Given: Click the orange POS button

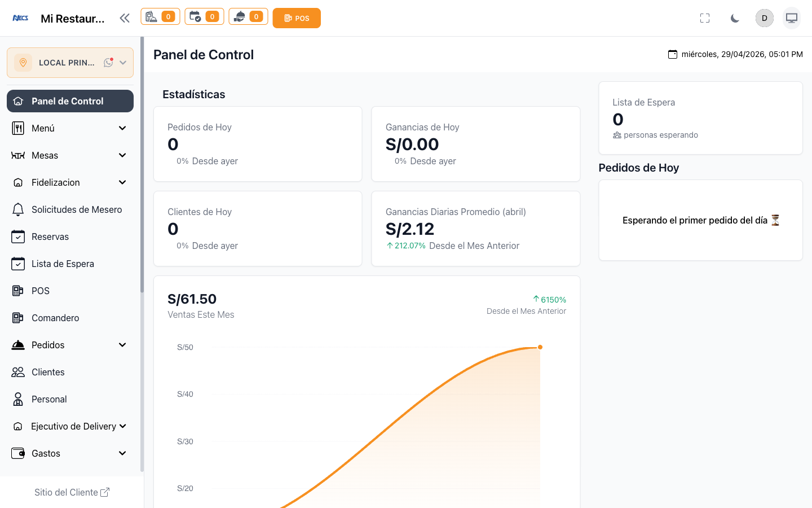Looking at the screenshot, I should [297, 18].
